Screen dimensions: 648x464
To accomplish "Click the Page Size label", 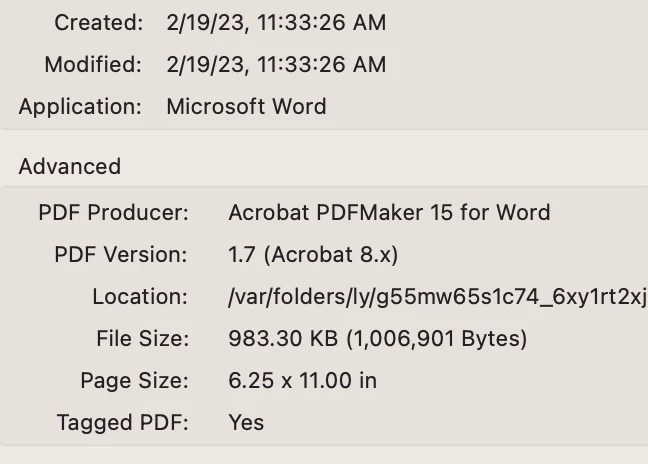I will tap(134, 381).
